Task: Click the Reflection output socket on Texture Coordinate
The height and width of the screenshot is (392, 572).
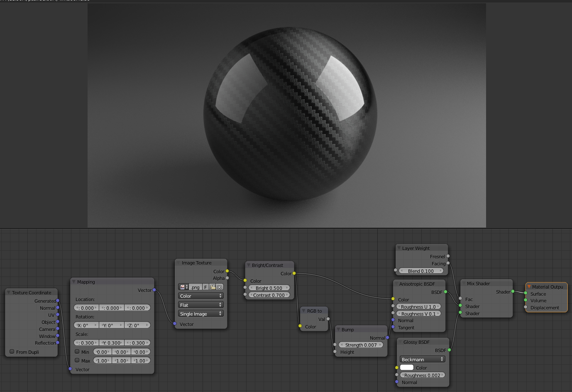Action: coord(58,343)
